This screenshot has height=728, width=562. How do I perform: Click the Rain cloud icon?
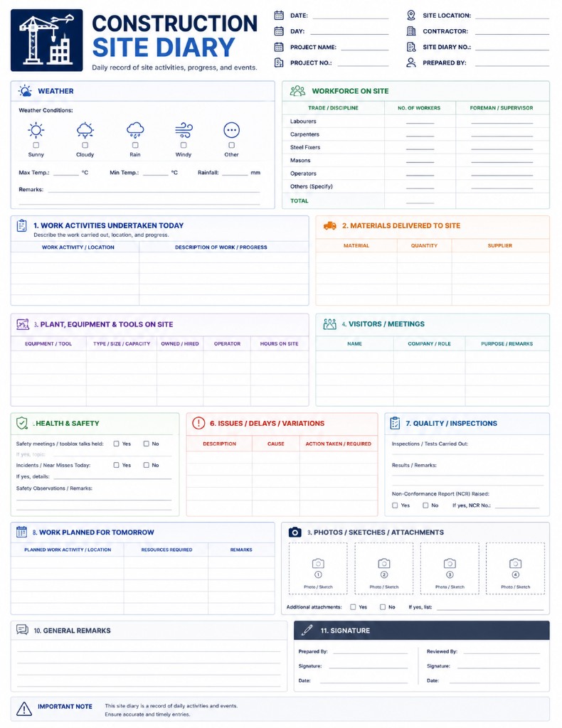(x=135, y=131)
